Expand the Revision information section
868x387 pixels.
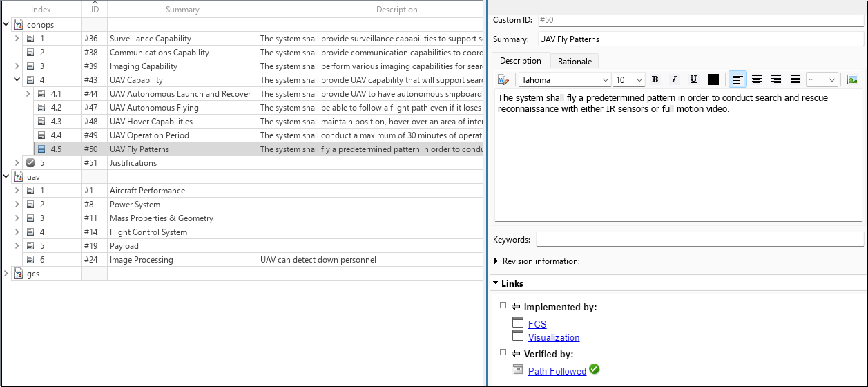[496, 261]
